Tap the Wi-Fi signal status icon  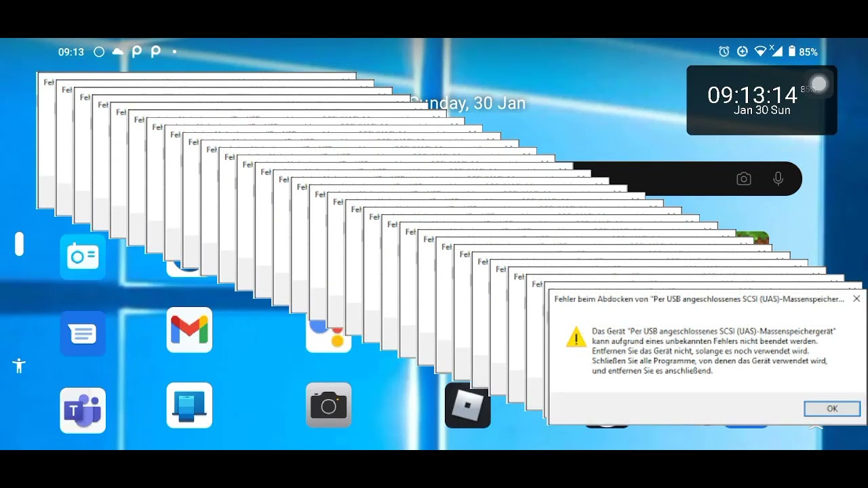(x=760, y=52)
